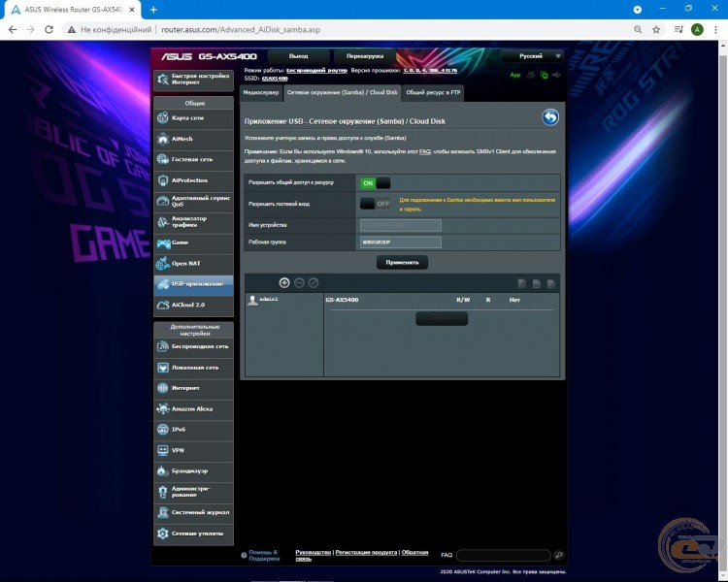Open the Open NAT page
Screen dimensions: 728x582
pos(193,263)
